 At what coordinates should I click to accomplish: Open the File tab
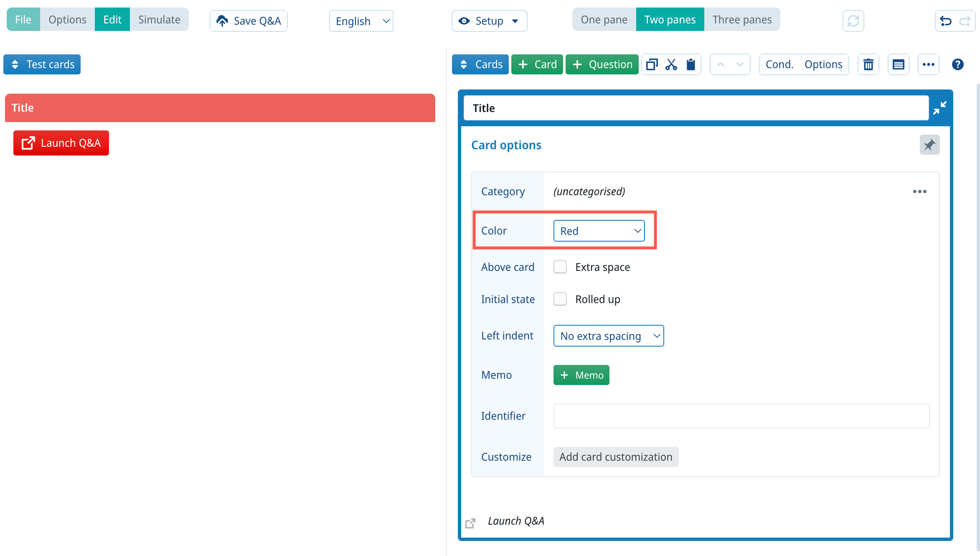pos(23,20)
